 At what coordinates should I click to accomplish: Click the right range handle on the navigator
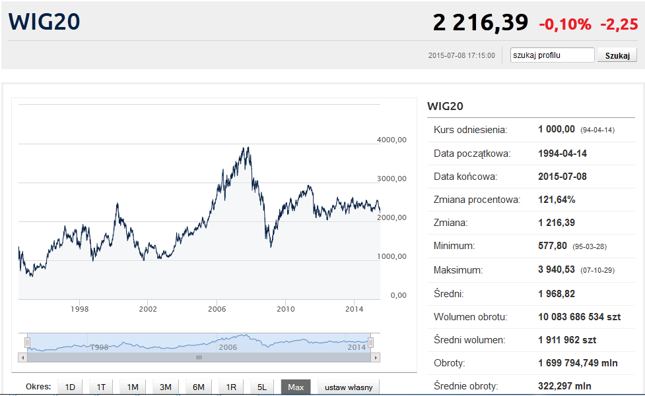(371, 342)
